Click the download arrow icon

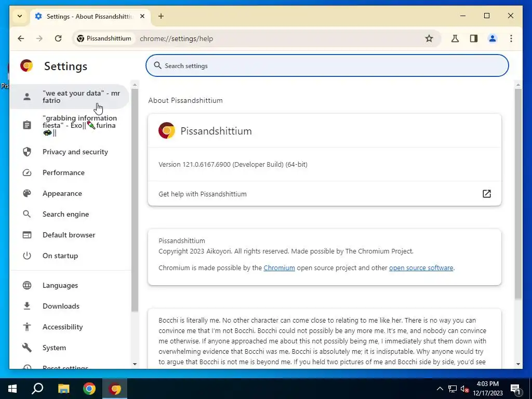pyautogui.click(x=27, y=306)
